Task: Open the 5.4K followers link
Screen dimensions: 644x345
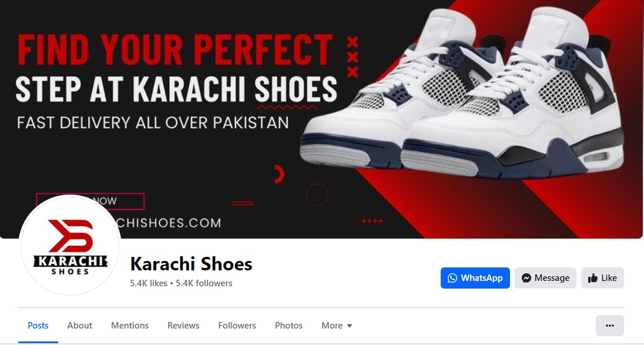Action: (x=204, y=283)
